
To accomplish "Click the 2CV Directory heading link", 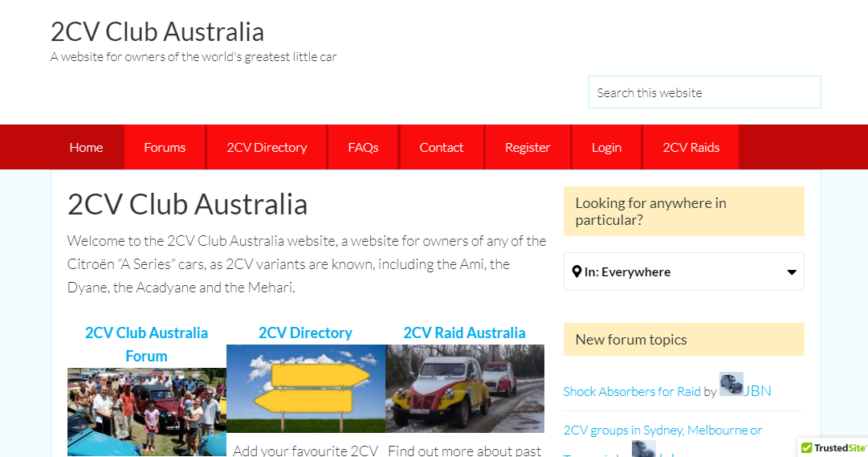I will coord(305,333).
